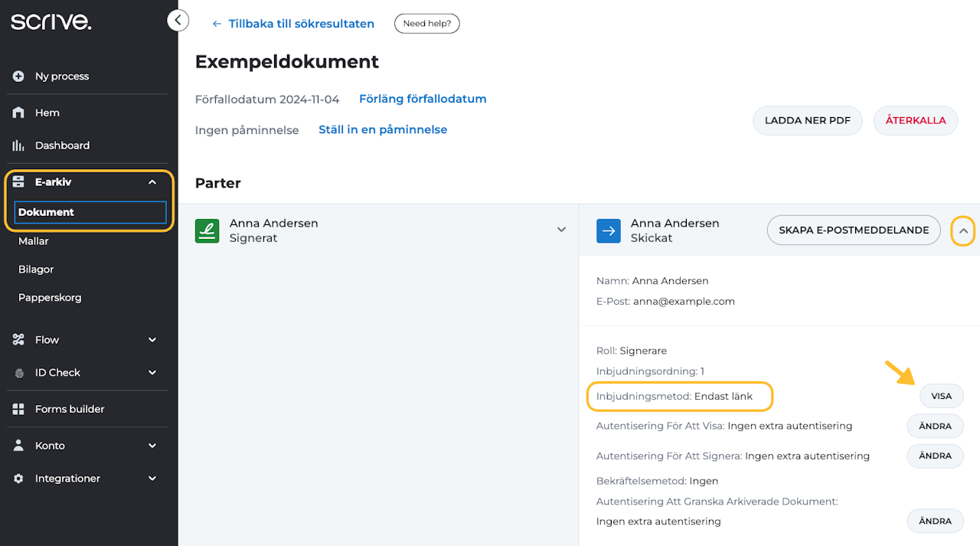Select Bilagor in the sidebar
The height and width of the screenshot is (546, 980).
click(x=36, y=270)
